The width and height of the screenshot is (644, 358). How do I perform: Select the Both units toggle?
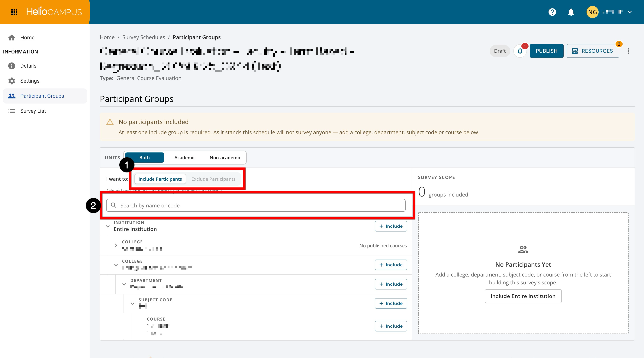tap(144, 158)
